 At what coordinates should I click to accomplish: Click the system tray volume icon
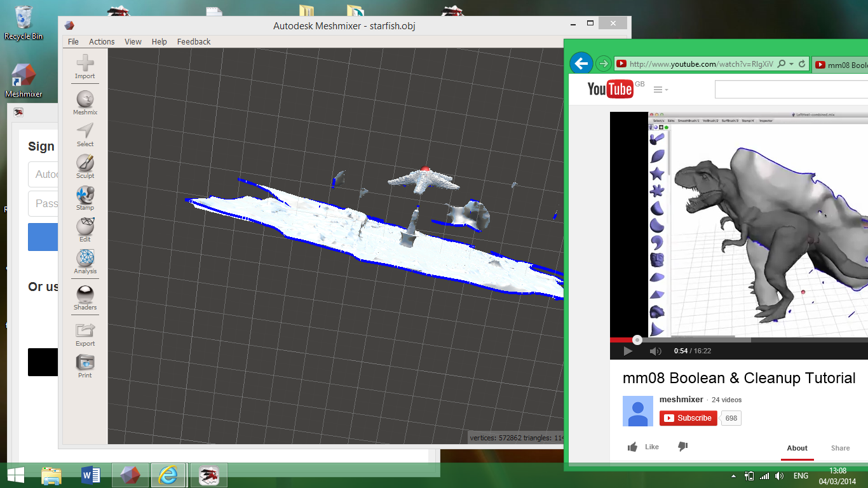780,476
